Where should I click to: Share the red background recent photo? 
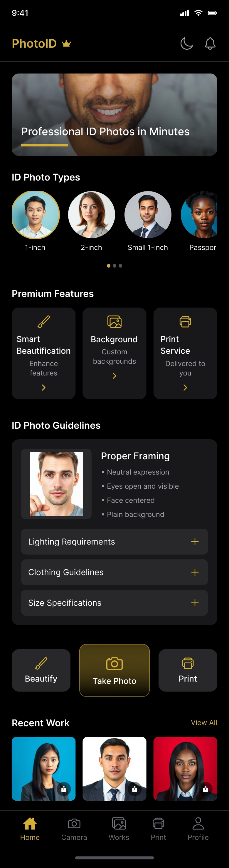pyautogui.click(x=206, y=789)
